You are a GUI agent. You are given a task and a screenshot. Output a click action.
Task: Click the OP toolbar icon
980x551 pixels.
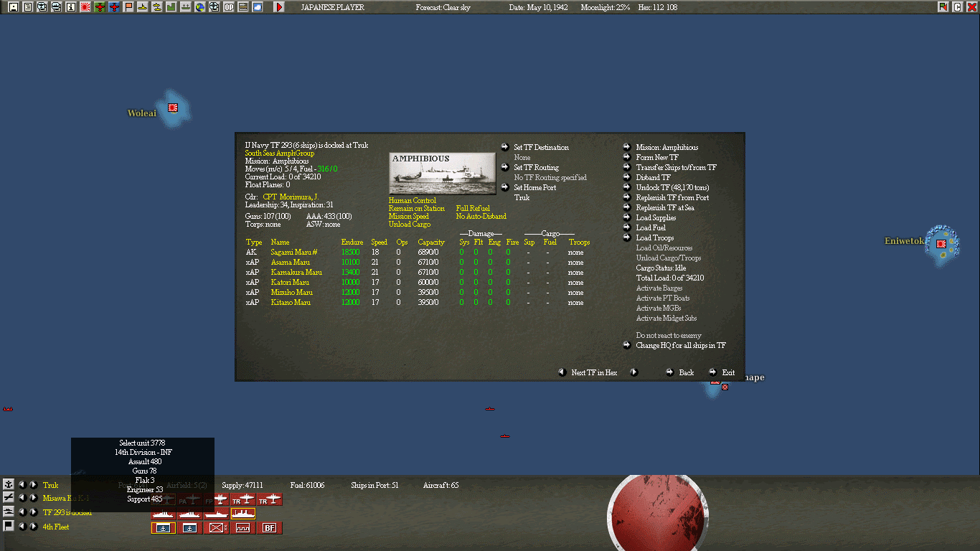pyautogui.click(x=229, y=7)
